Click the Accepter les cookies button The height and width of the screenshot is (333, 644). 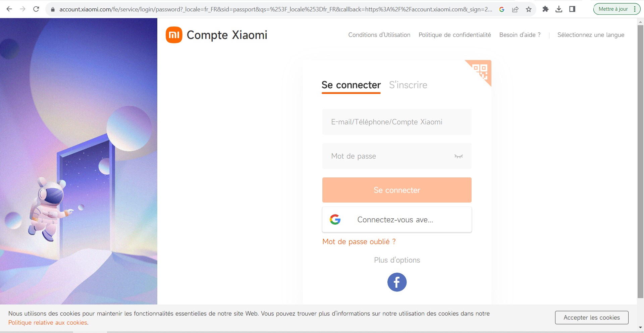click(591, 318)
